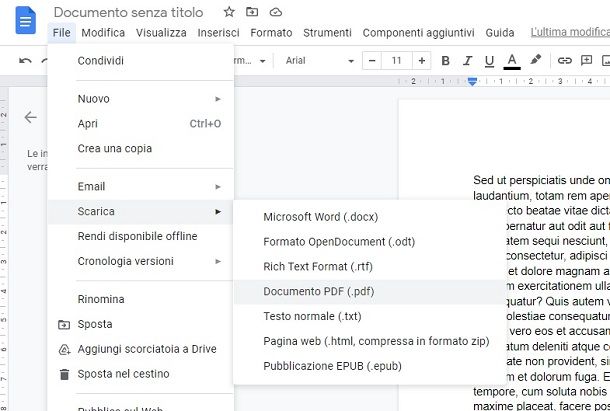Screen dimensions: 610x411
Task: Open the Modifica menu
Action: [103, 33]
